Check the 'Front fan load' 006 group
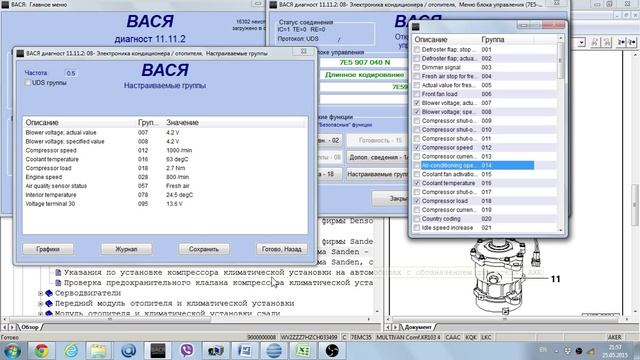This screenshot has height=360, width=640. pyautogui.click(x=417, y=94)
